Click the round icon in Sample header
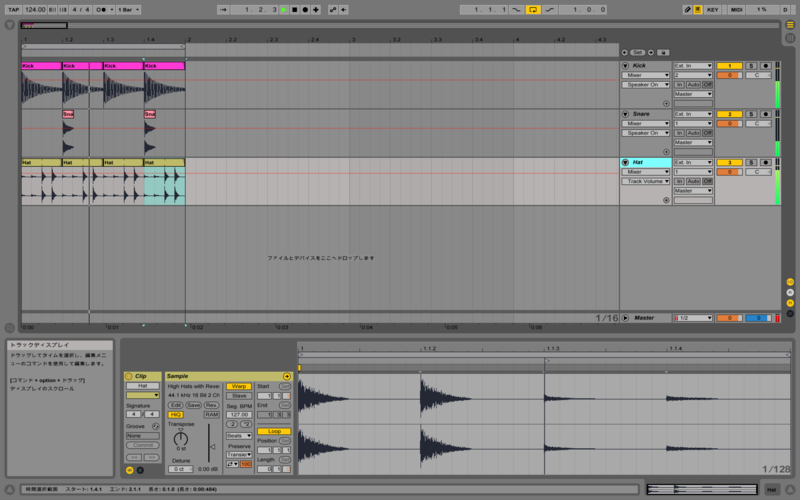The height and width of the screenshot is (500, 800). (287, 376)
